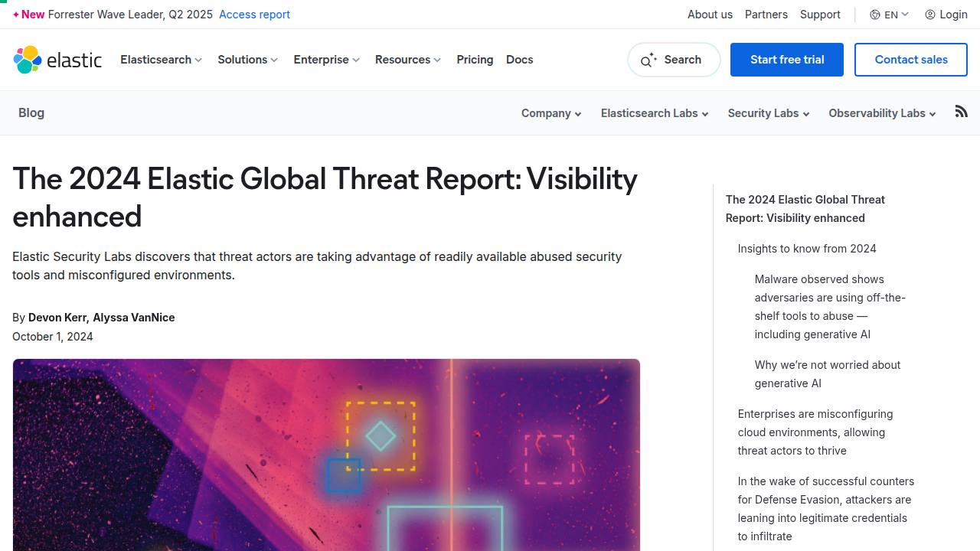The height and width of the screenshot is (551, 980).
Task: Expand the Elasticsearch menu
Action: pos(162,60)
